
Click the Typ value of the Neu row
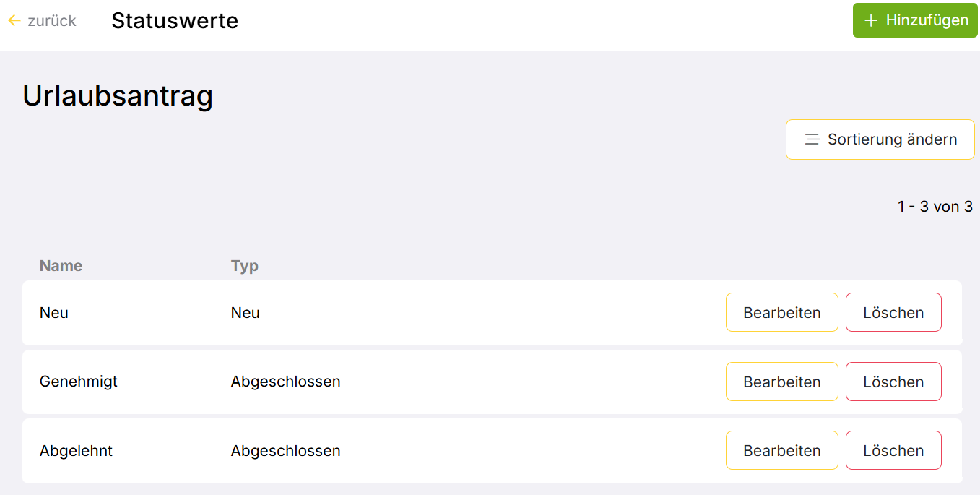[245, 313]
